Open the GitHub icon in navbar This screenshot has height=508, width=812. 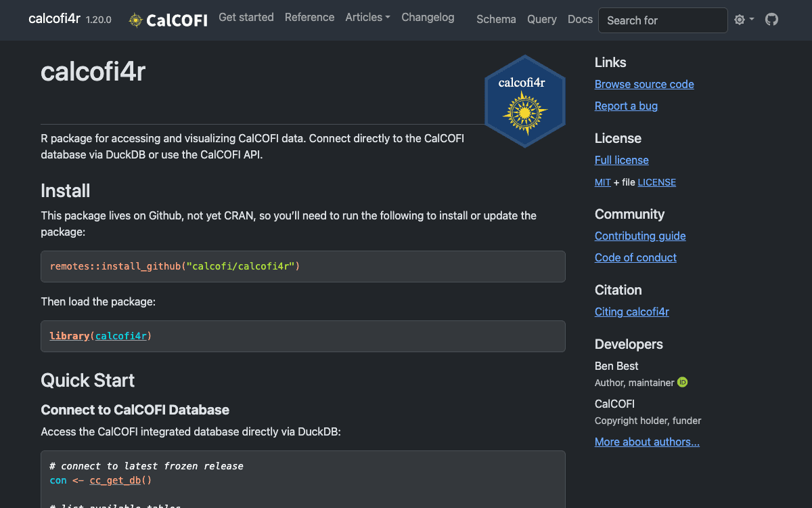coord(771,20)
